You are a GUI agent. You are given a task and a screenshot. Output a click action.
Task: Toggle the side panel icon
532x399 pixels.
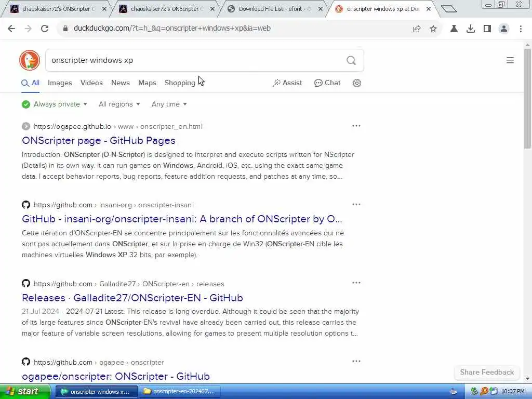pyautogui.click(x=487, y=29)
